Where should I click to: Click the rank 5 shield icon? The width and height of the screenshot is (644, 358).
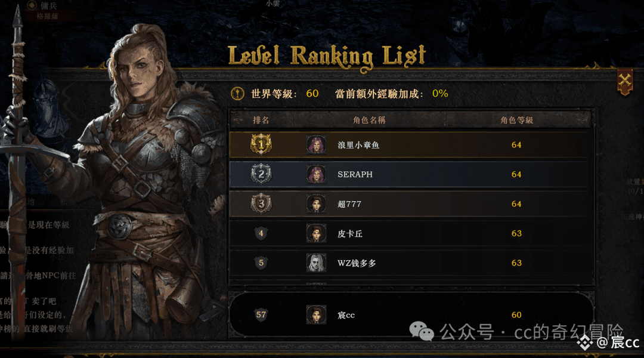[261, 263]
